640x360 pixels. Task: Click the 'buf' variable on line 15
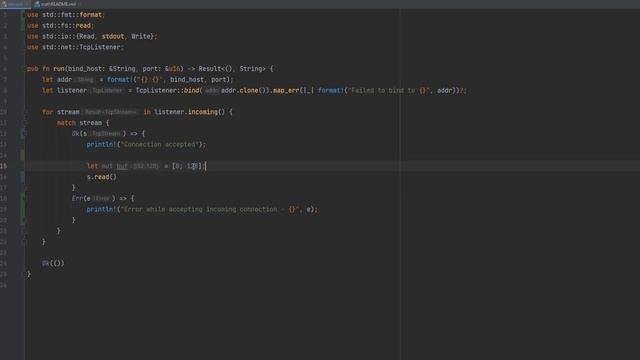pyautogui.click(x=122, y=166)
